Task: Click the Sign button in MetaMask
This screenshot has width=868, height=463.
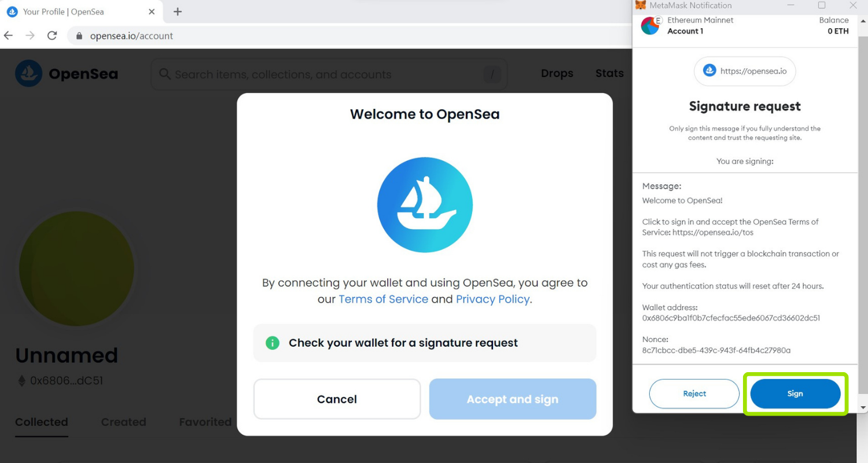Action: [x=795, y=394]
